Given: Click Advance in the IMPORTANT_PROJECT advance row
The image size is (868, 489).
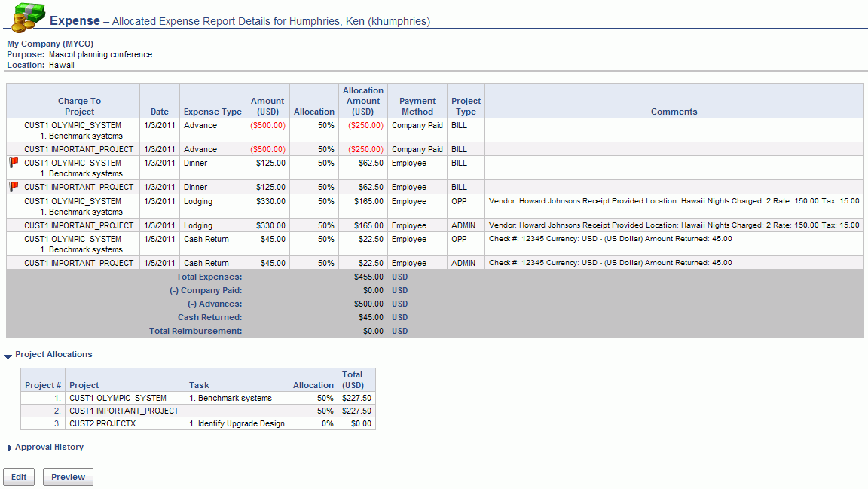Looking at the screenshot, I should (200, 149).
